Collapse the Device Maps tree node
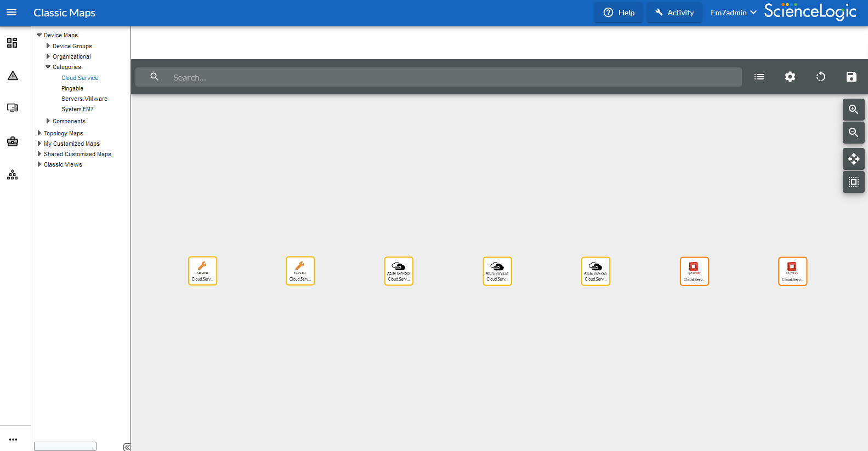The image size is (868, 451). coord(39,35)
